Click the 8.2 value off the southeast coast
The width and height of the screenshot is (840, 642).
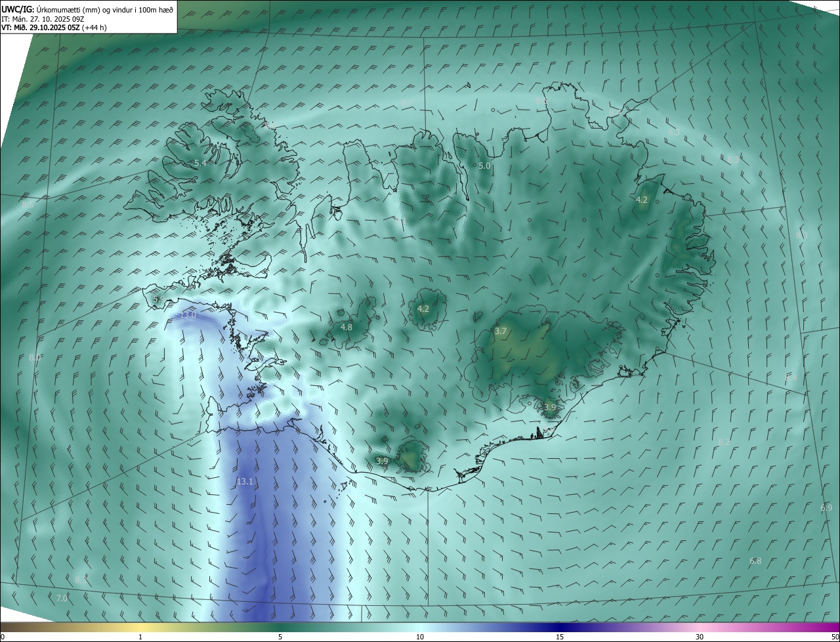coord(724,442)
